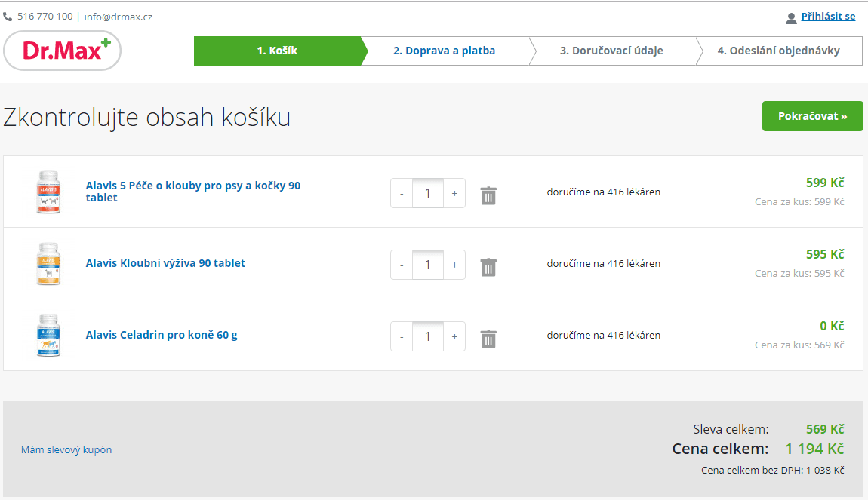Decrease quantity of Alavis 5 Péče o klouby
The height and width of the screenshot is (500, 868).
[x=402, y=193]
